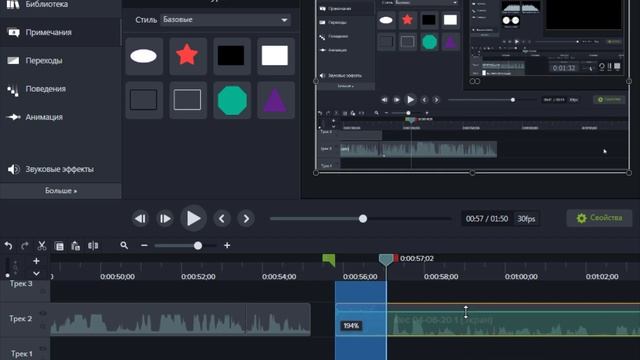640x360 pixels.
Task: Zoom in the timeline with plus
Action: (227, 245)
